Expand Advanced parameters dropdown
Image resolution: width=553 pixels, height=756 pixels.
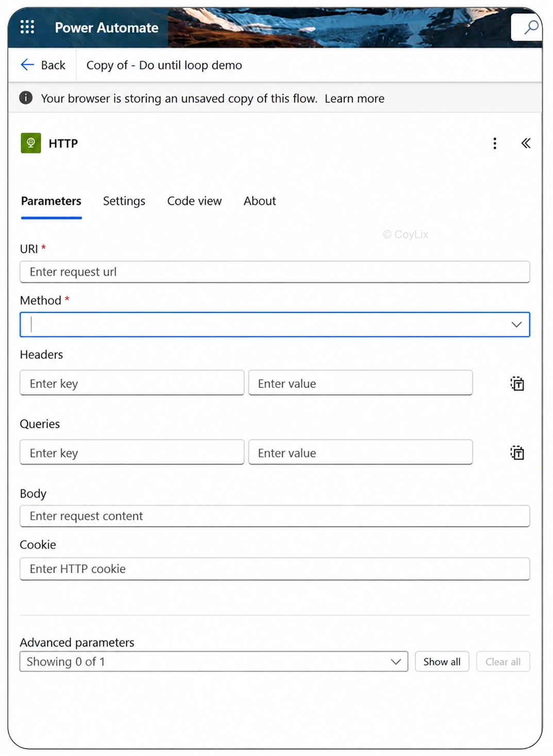(x=396, y=662)
